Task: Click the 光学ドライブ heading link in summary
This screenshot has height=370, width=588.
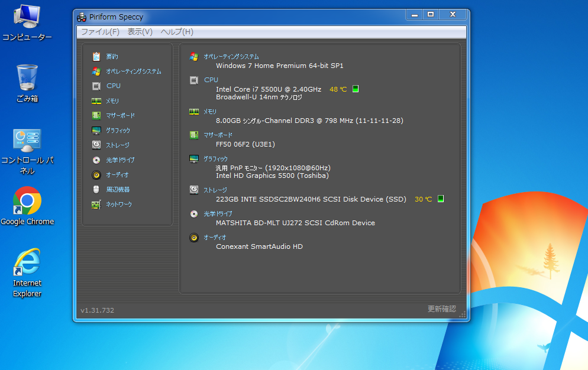Action: tap(218, 214)
